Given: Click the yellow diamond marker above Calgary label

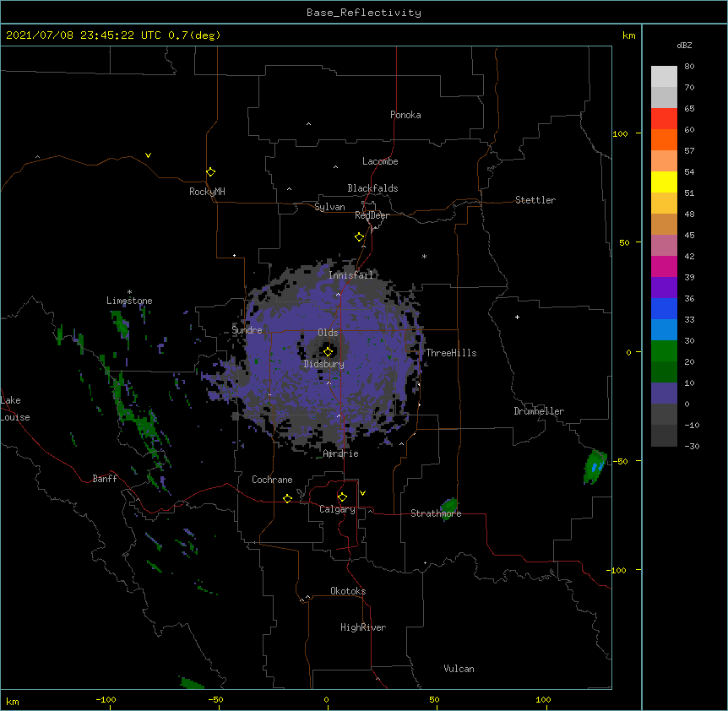Looking at the screenshot, I should click(342, 497).
